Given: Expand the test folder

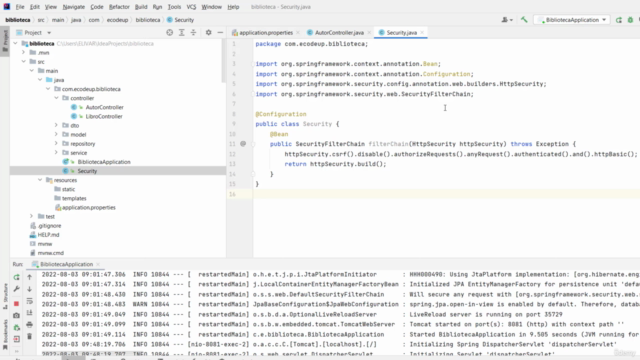Looking at the screenshot, I should [32, 216].
